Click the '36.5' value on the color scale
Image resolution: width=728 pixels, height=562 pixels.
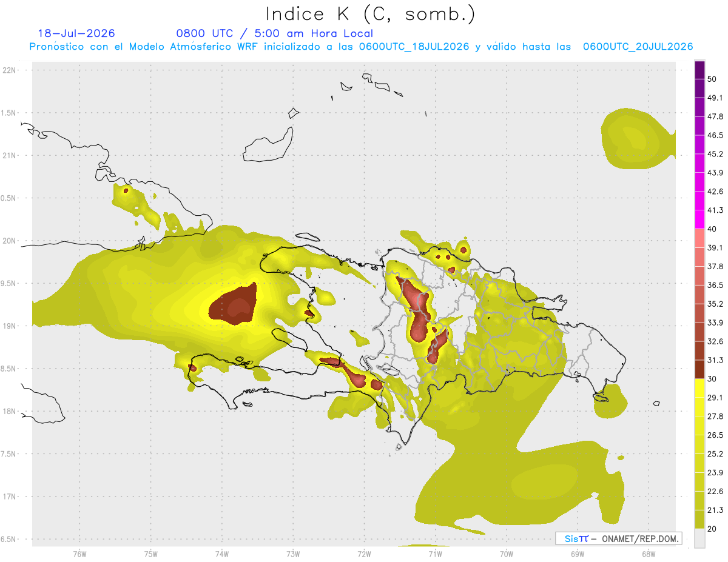pyautogui.click(x=715, y=285)
